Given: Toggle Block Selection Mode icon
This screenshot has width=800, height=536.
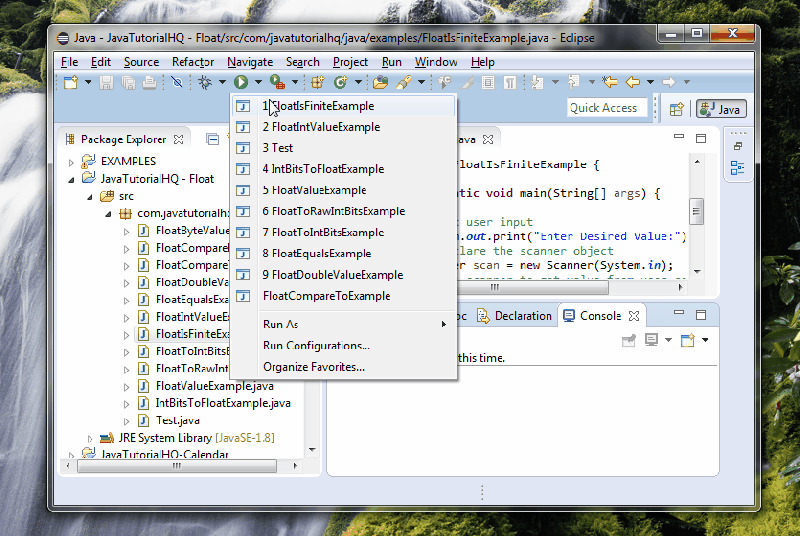Looking at the screenshot, I should pyautogui.click(x=488, y=82).
